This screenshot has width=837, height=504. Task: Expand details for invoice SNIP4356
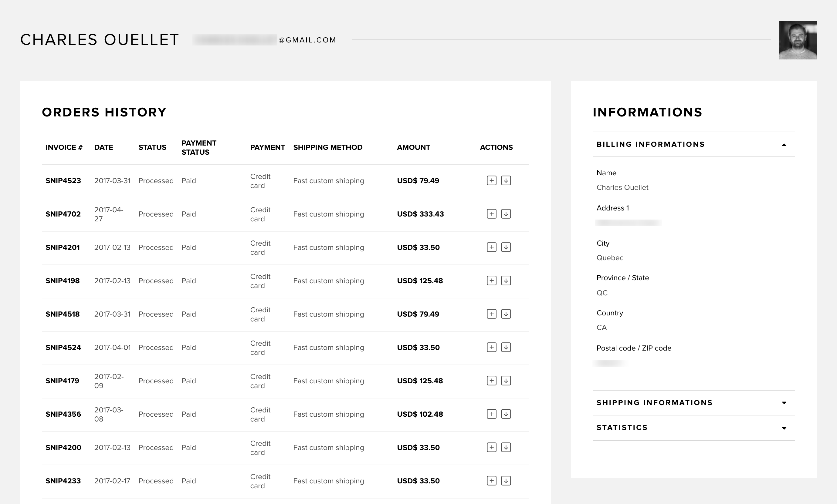pos(492,414)
